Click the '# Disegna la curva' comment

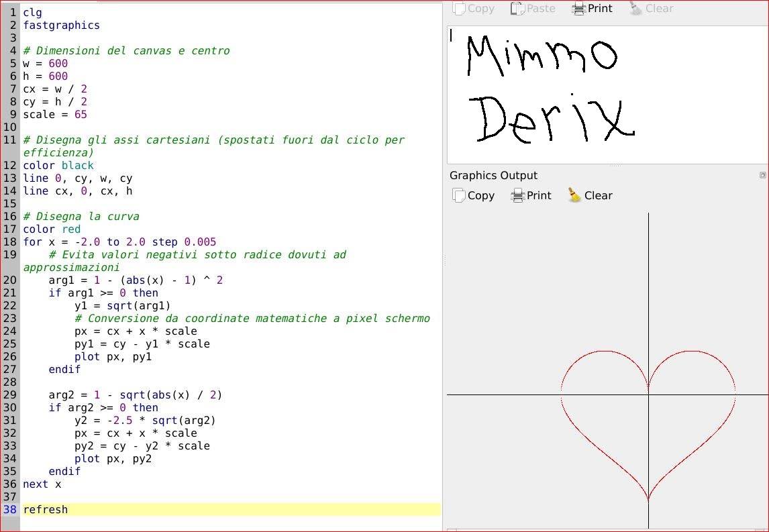point(81,217)
